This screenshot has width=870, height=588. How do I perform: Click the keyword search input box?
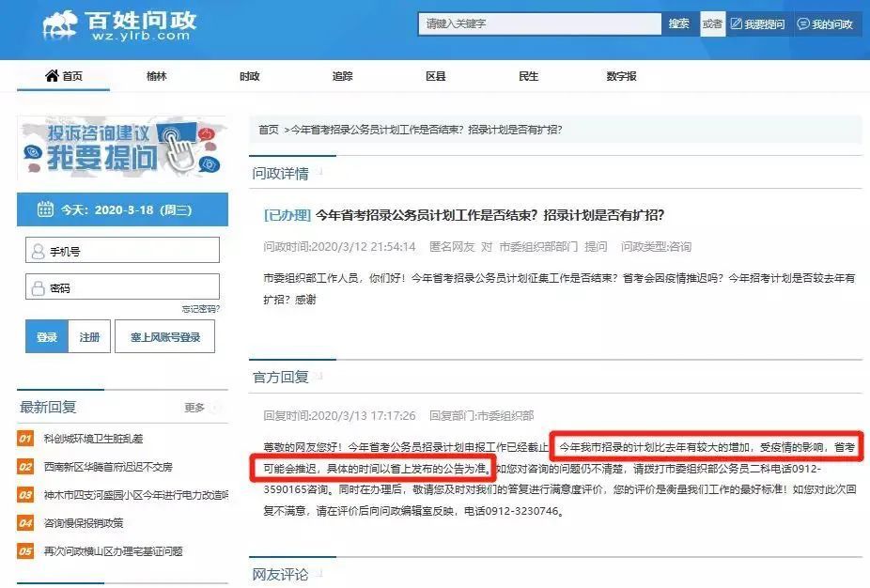pyautogui.click(x=540, y=23)
